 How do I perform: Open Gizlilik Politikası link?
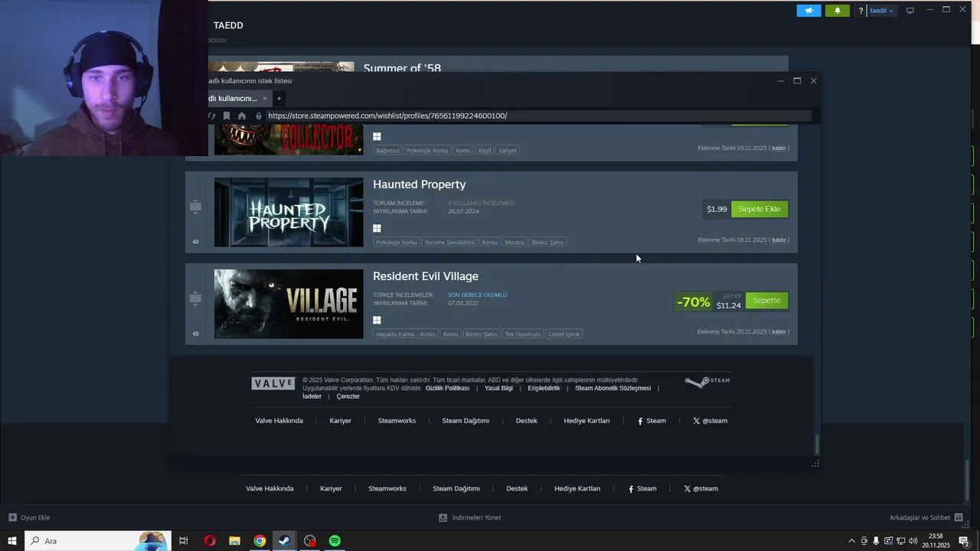pos(447,388)
